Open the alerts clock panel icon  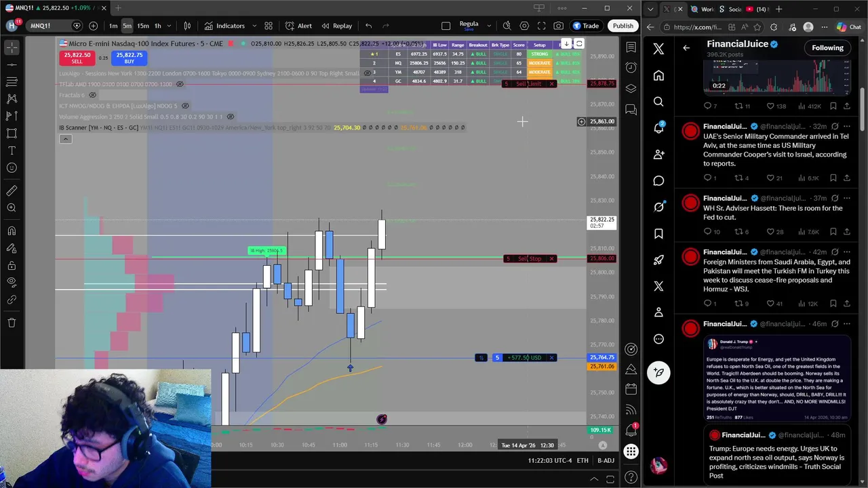(631, 68)
